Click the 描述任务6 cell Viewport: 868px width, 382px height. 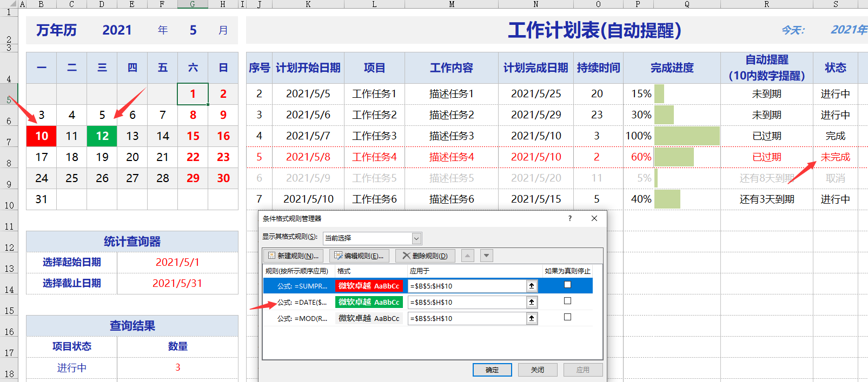click(452, 199)
